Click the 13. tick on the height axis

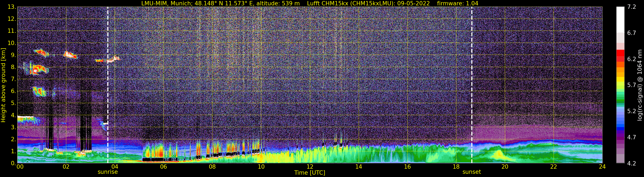[12, 7]
